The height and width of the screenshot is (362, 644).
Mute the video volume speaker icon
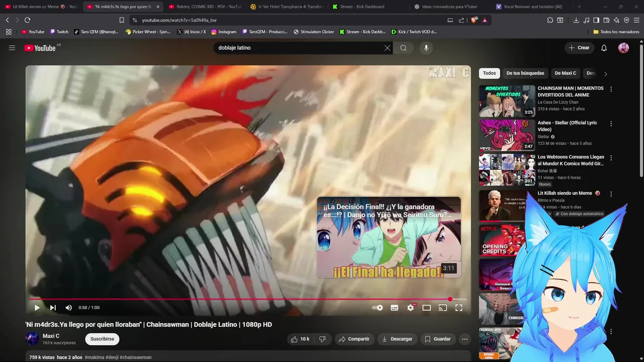[69, 308]
